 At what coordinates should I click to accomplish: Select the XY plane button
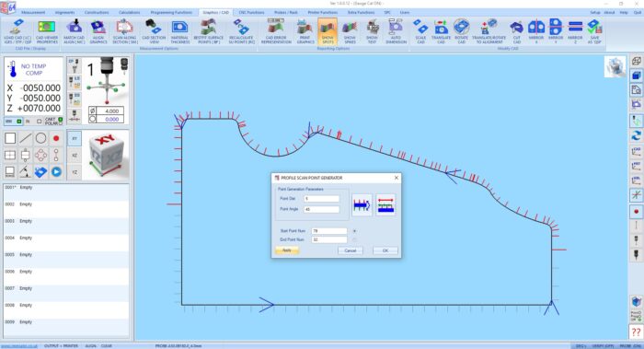click(75, 138)
